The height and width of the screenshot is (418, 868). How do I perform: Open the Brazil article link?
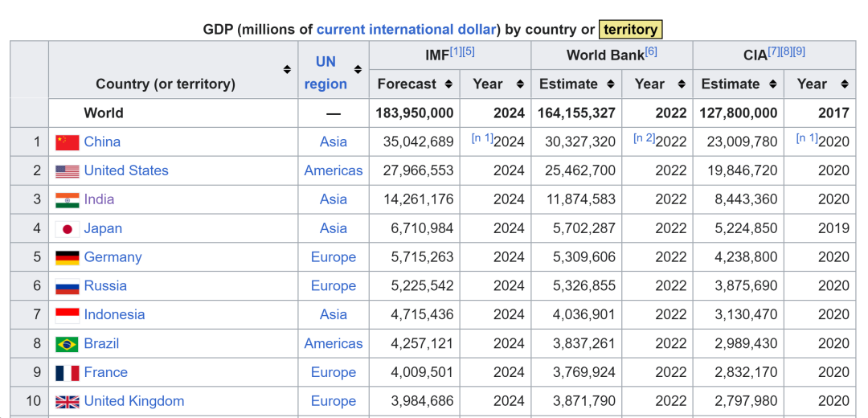[x=101, y=343]
